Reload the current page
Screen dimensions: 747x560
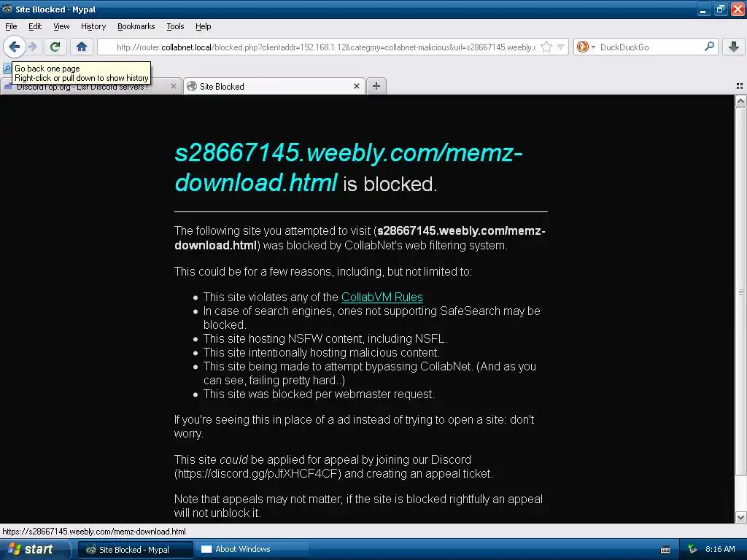pos(55,47)
